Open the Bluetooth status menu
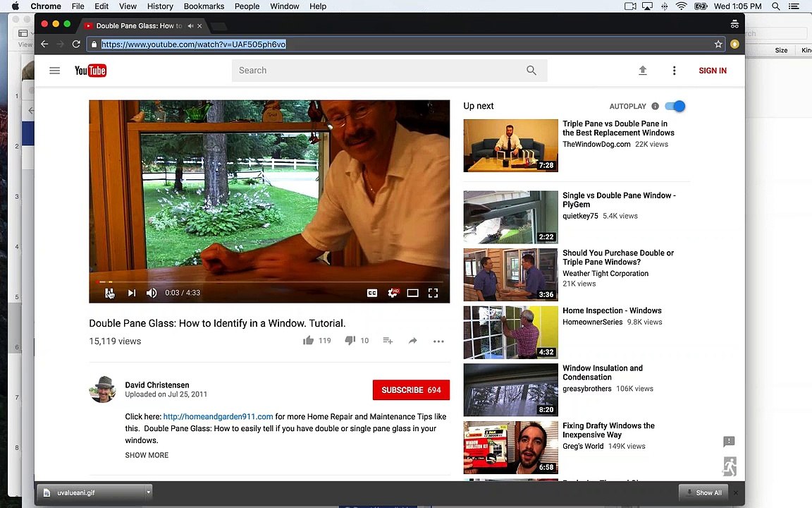 tap(665, 6)
